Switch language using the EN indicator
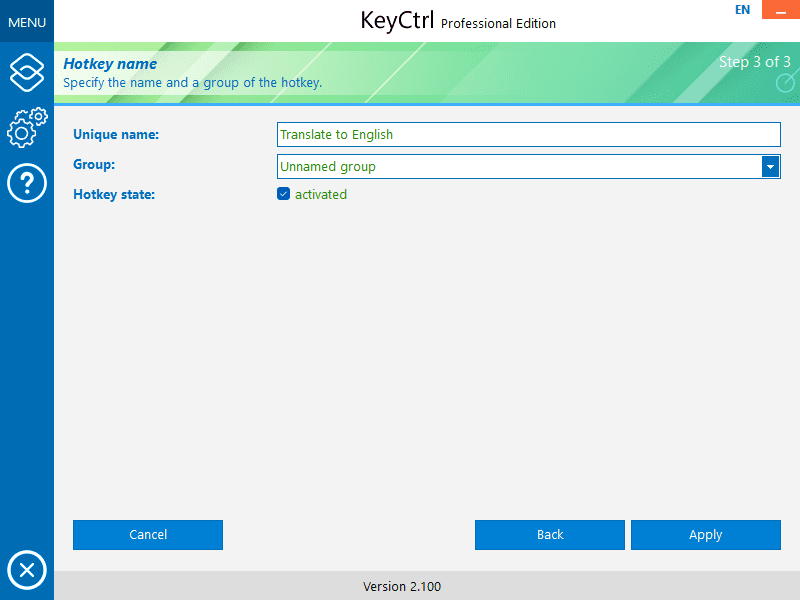 pos(742,10)
